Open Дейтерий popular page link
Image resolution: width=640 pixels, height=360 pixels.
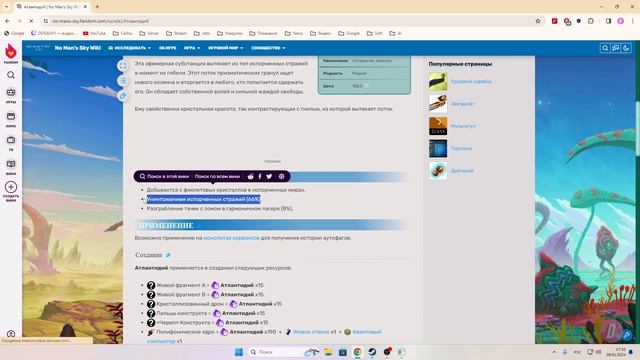point(462,171)
